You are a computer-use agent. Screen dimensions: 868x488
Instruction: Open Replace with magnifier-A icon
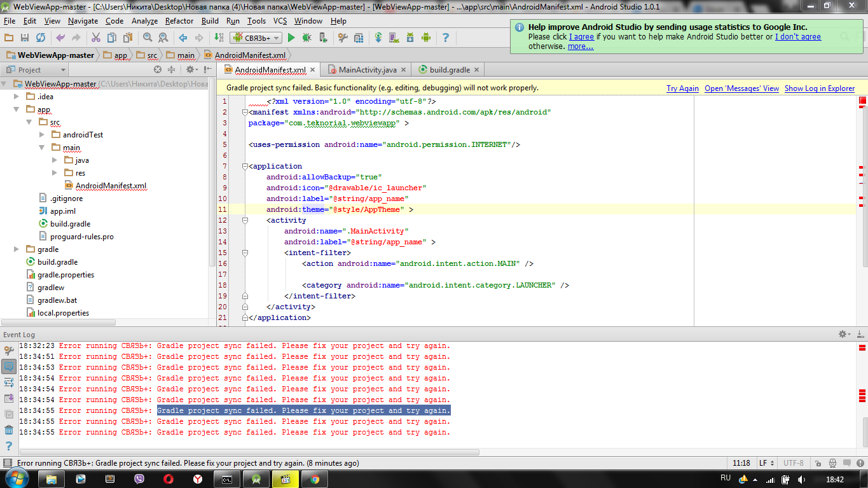coord(163,38)
